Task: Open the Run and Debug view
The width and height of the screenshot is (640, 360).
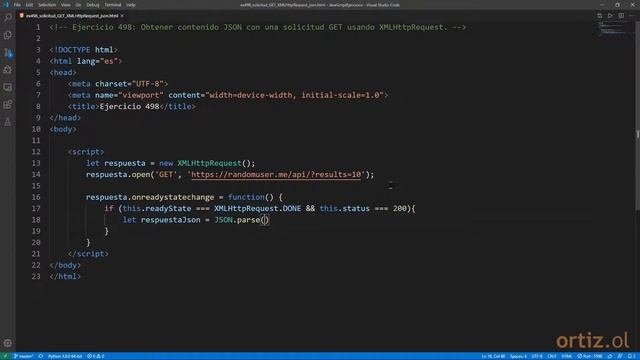Action: click(8, 70)
